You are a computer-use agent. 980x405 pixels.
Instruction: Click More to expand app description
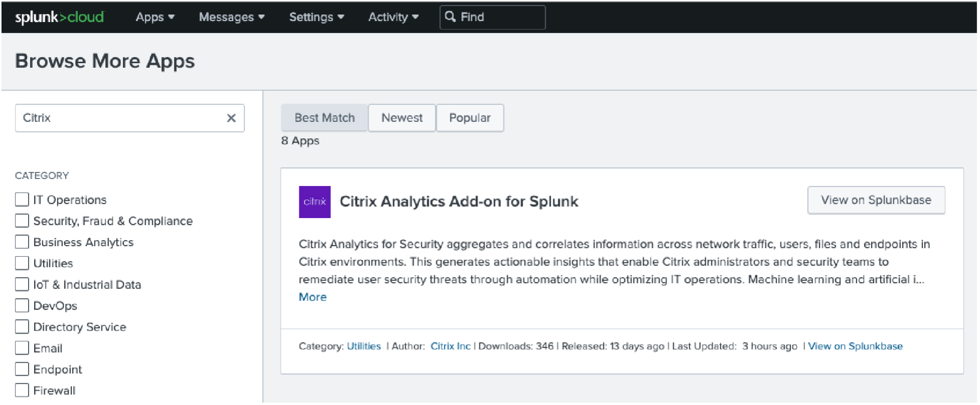coord(312,297)
